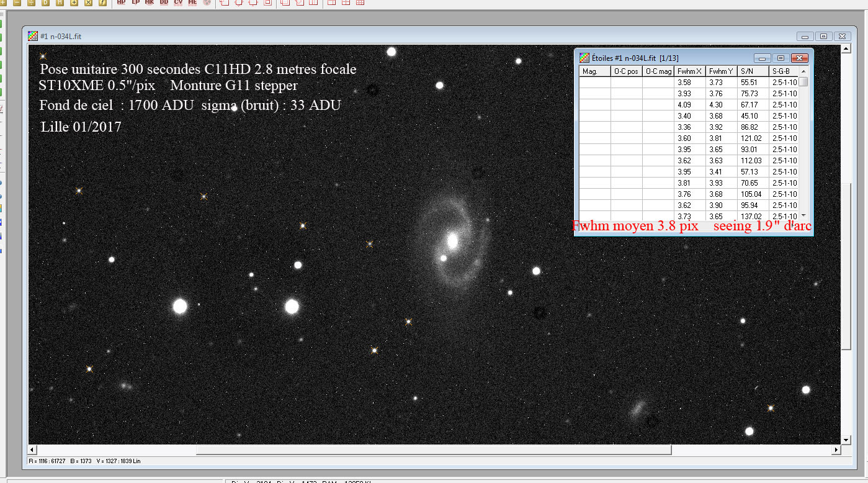Select the Fwhm X cell 3.40
Screen dimensions: 868x483
click(x=691, y=116)
